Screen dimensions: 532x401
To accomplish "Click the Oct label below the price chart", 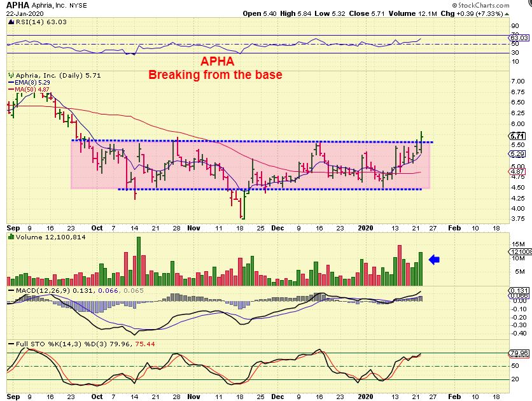I will (97, 228).
